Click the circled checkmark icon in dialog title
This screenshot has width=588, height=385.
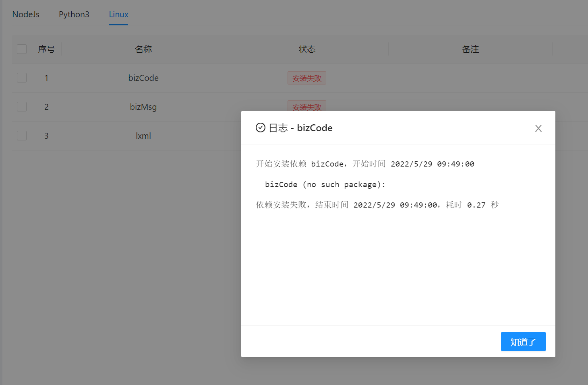point(261,128)
